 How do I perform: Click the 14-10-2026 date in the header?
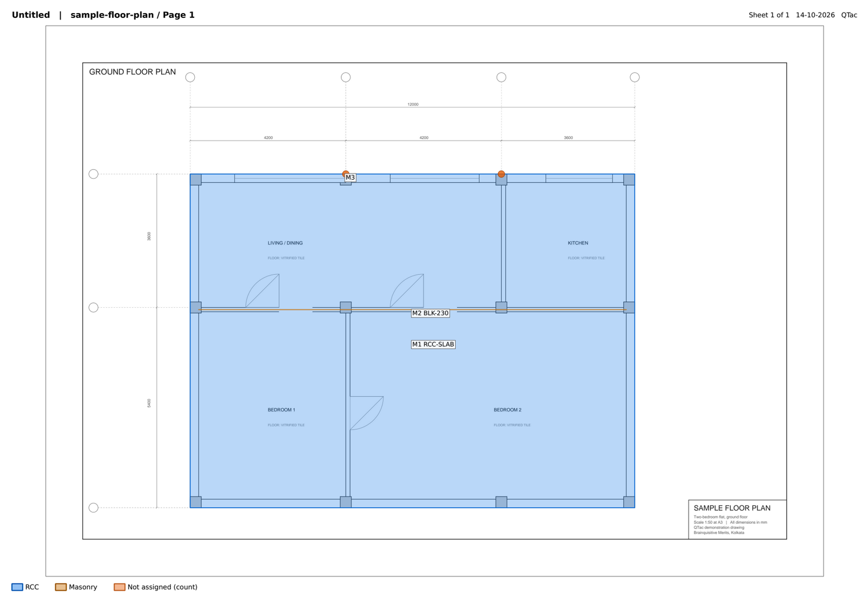[x=815, y=15]
